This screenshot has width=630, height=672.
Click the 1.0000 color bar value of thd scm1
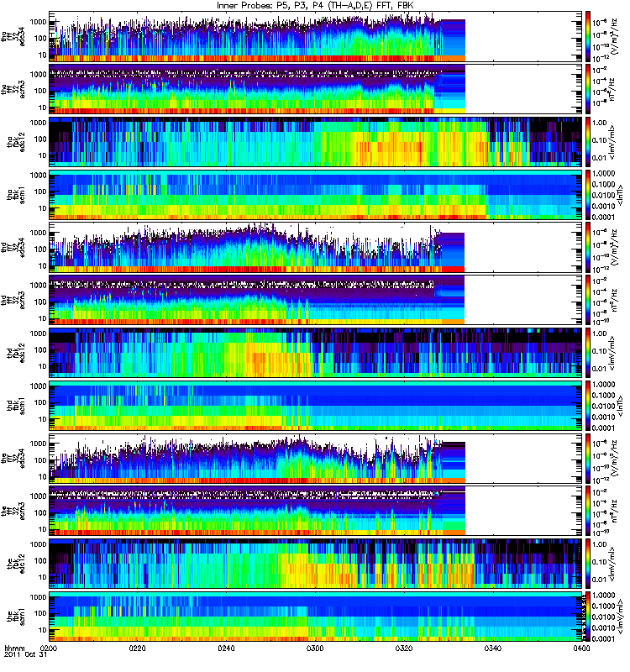(604, 385)
